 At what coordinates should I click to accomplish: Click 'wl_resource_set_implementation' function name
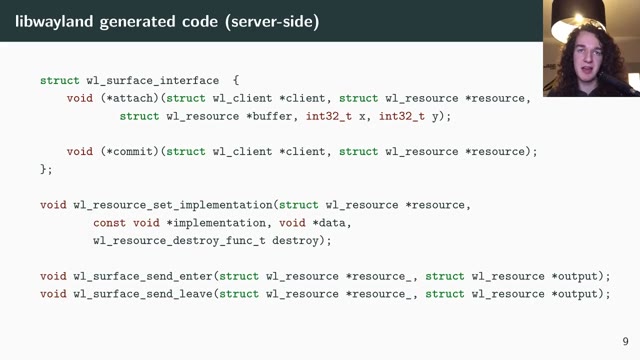tap(173, 205)
